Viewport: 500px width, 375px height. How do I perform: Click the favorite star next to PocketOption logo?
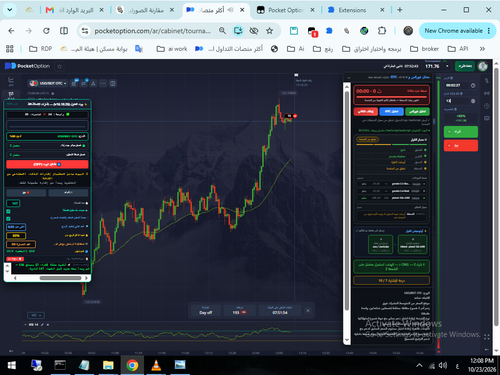click(60, 66)
